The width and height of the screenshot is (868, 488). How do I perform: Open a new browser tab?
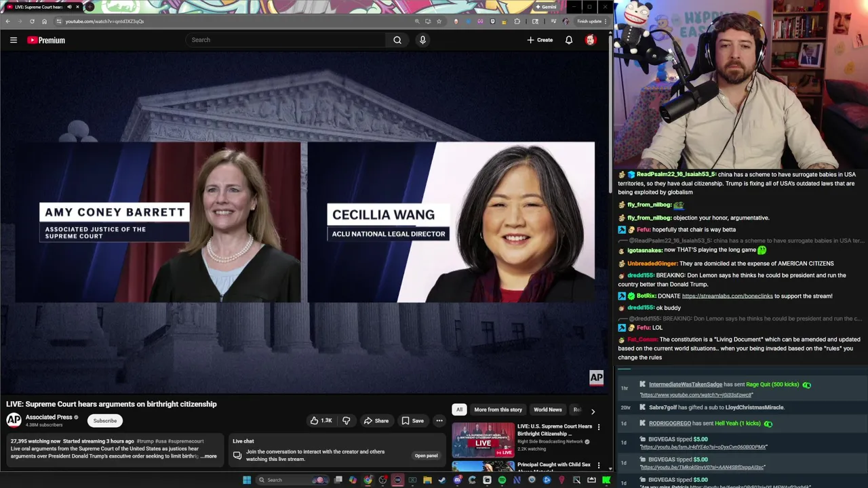90,7
